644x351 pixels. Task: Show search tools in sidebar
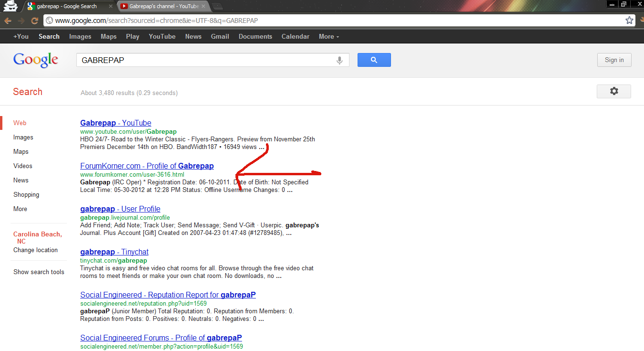39,272
